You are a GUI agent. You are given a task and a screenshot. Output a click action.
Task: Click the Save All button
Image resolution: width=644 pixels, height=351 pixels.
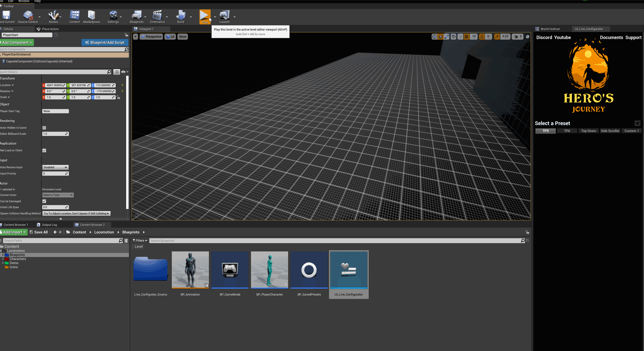(39, 232)
